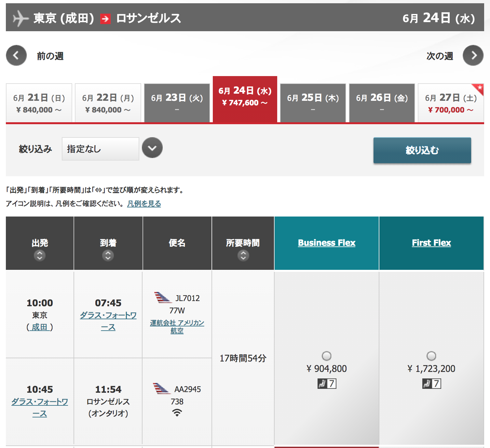Expand the filter dropdown arrow button
The height and width of the screenshot is (448, 490).
(x=152, y=148)
